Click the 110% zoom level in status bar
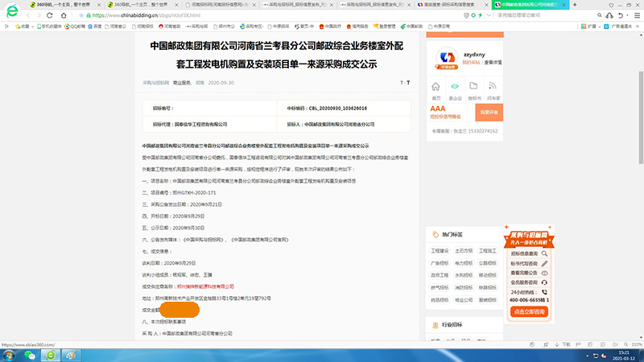 point(636,345)
